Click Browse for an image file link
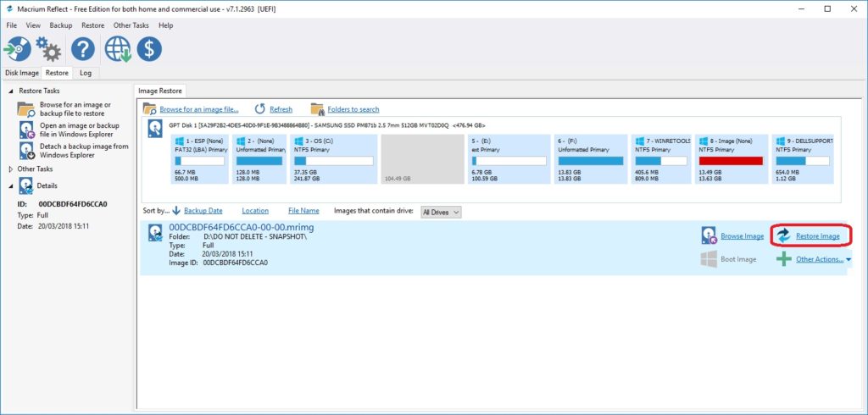Screen dimensions: 868x415 pyautogui.click(x=199, y=109)
